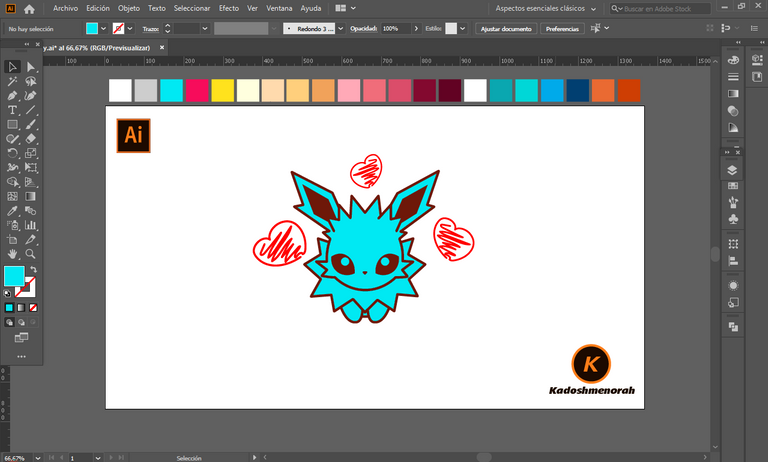Go to the Home screen icon

[29, 9]
